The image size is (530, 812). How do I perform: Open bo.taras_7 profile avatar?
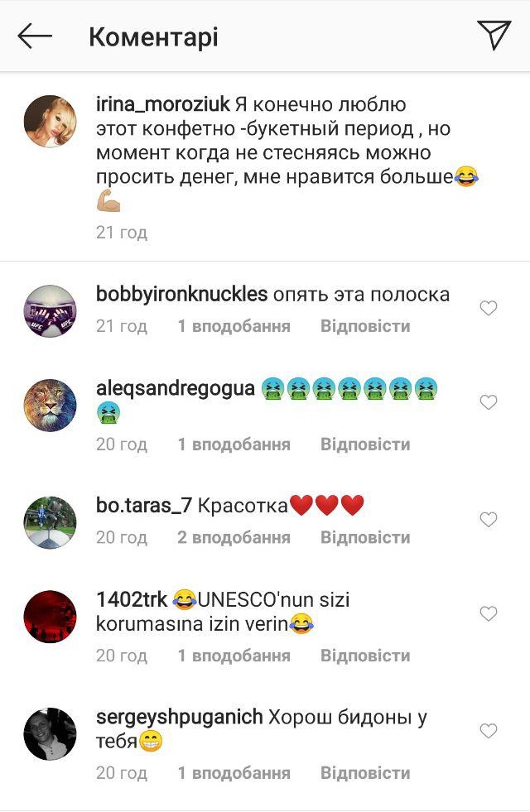pos(51,522)
